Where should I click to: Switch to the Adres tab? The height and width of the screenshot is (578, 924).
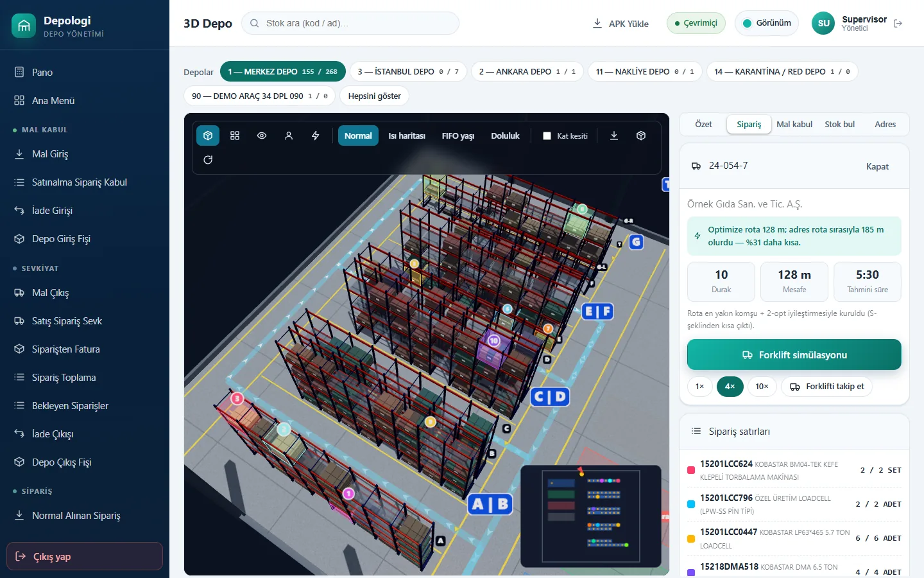coord(885,124)
